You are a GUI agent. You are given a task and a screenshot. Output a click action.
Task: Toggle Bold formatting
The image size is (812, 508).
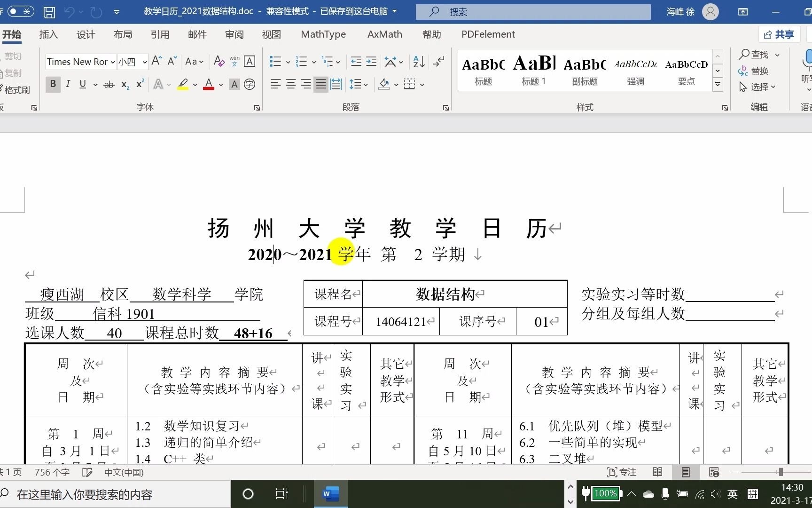(x=53, y=84)
